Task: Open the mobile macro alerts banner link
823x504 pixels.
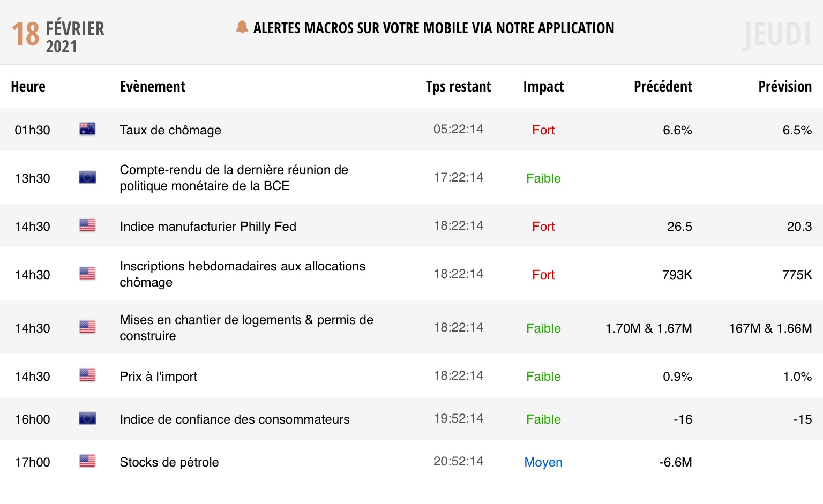Action: coord(433,28)
